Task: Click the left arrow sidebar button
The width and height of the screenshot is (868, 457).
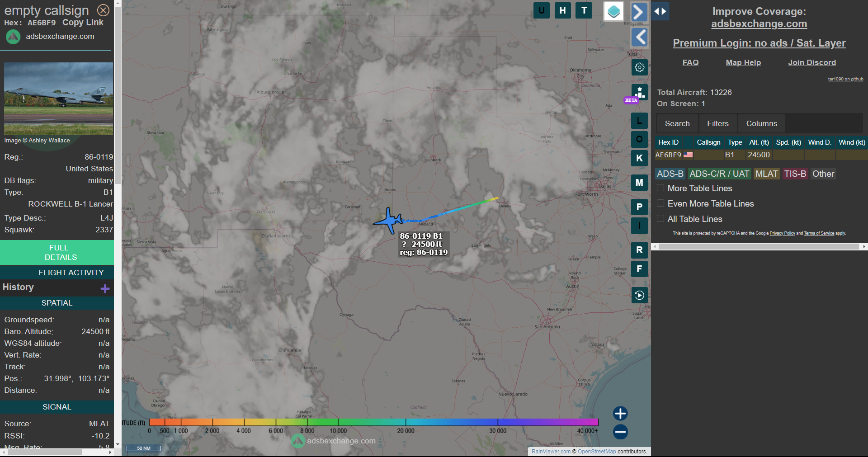Action: [x=639, y=37]
